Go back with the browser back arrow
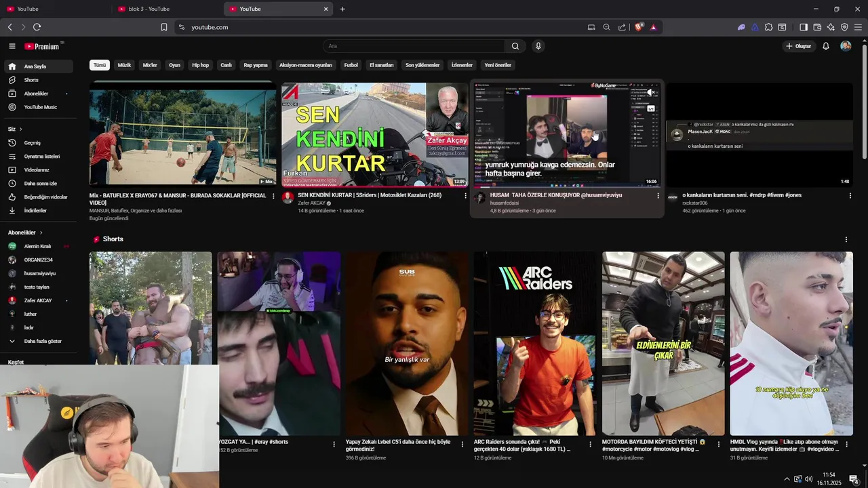 [9, 27]
